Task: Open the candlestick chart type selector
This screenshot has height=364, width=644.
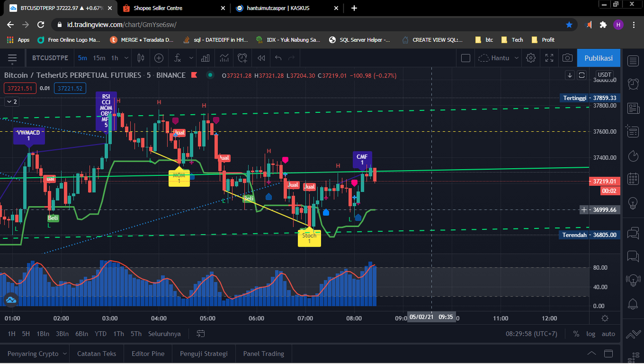Action: (141, 58)
